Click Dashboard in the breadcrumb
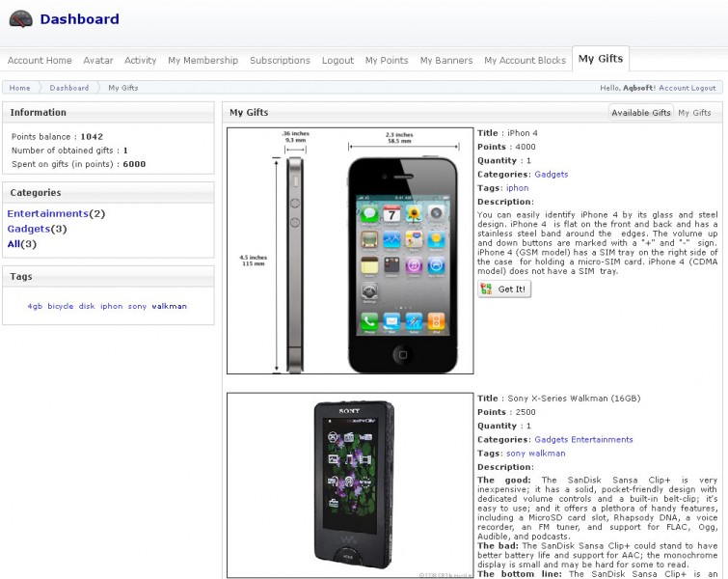Screen dimensions: 728x579 (69, 88)
